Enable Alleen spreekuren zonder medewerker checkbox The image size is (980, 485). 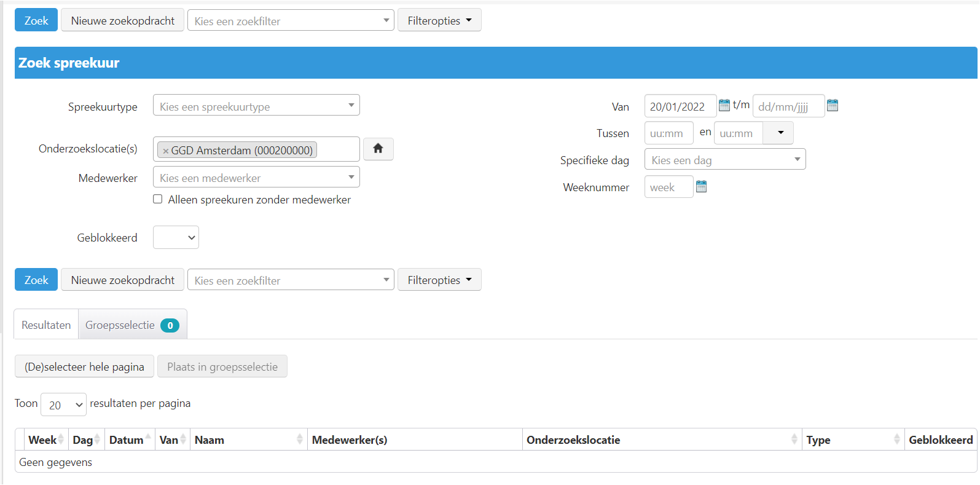(158, 199)
